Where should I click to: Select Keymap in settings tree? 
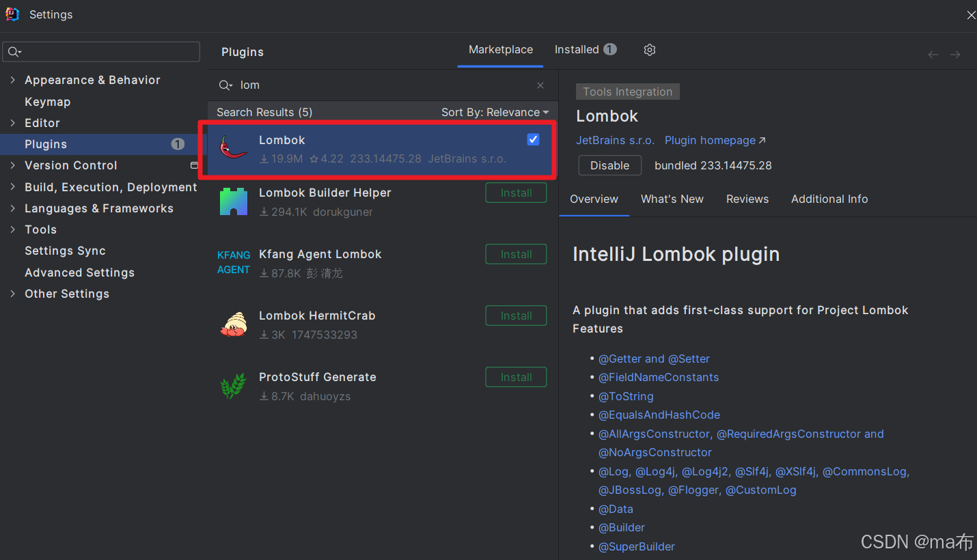[47, 102]
